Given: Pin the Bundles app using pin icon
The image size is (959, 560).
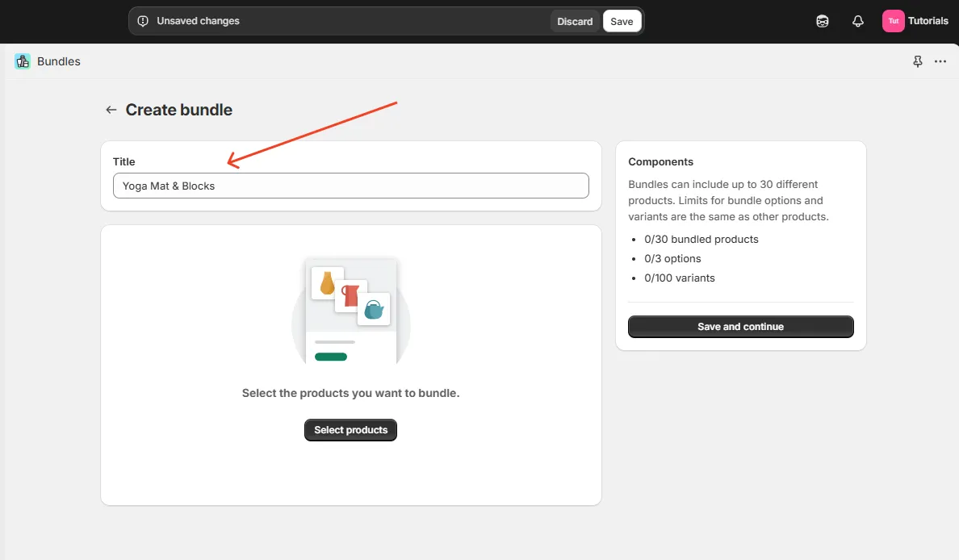Looking at the screenshot, I should 917,61.
